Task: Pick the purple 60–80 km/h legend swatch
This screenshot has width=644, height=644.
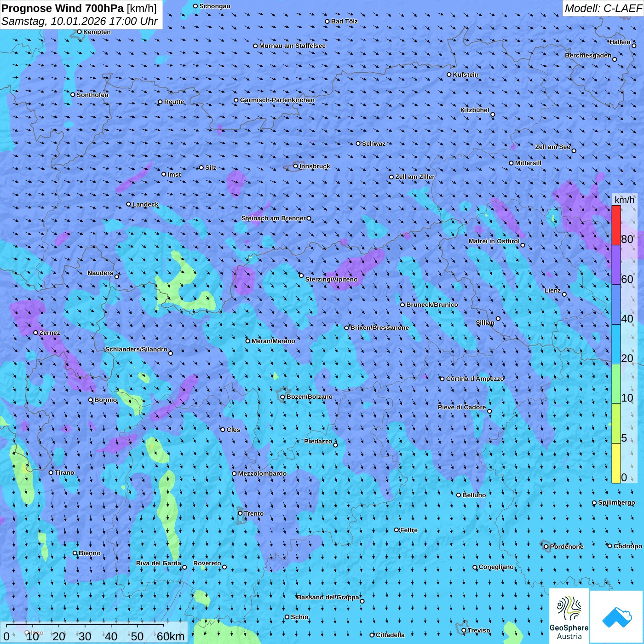Action: (616, 265)
